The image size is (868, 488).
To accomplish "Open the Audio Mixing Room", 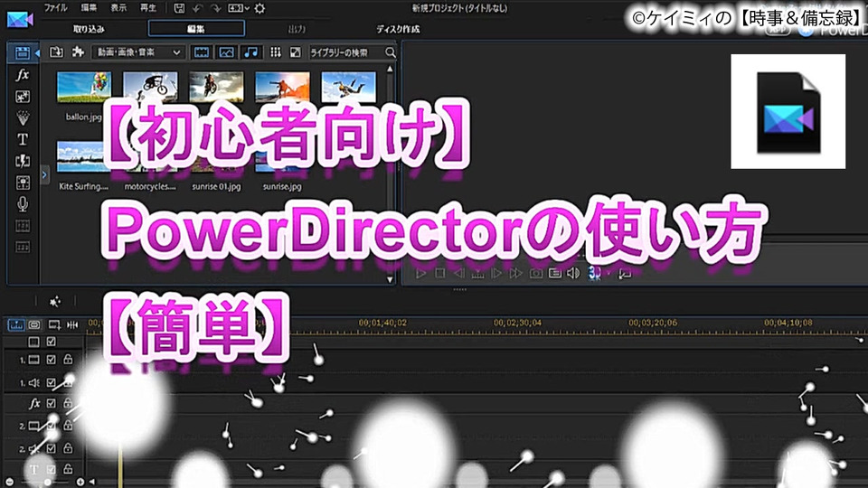I will pos(22,183).
